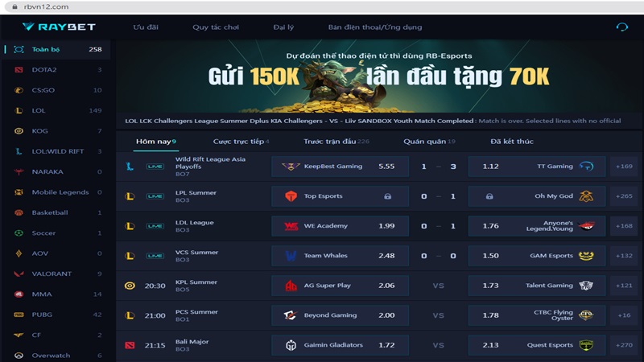The height and width of the screenshot is (362, 644).
Task: Click the Gaimin Gladiators team logo
Action: tap(291, 345)
